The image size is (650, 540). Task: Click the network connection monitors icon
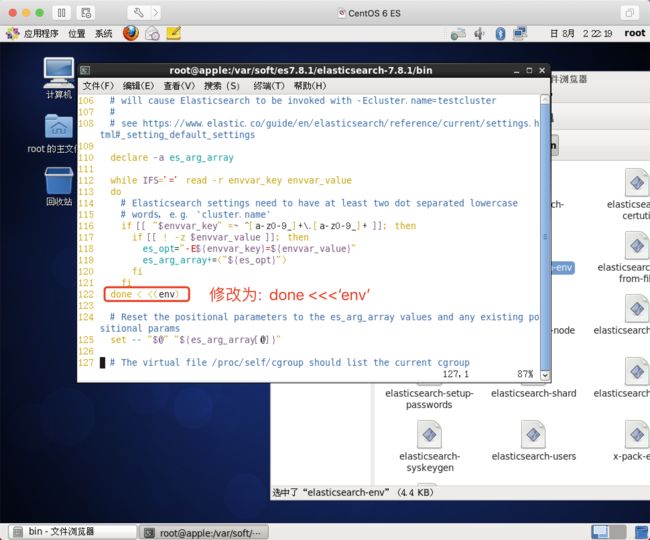(519, 33)
